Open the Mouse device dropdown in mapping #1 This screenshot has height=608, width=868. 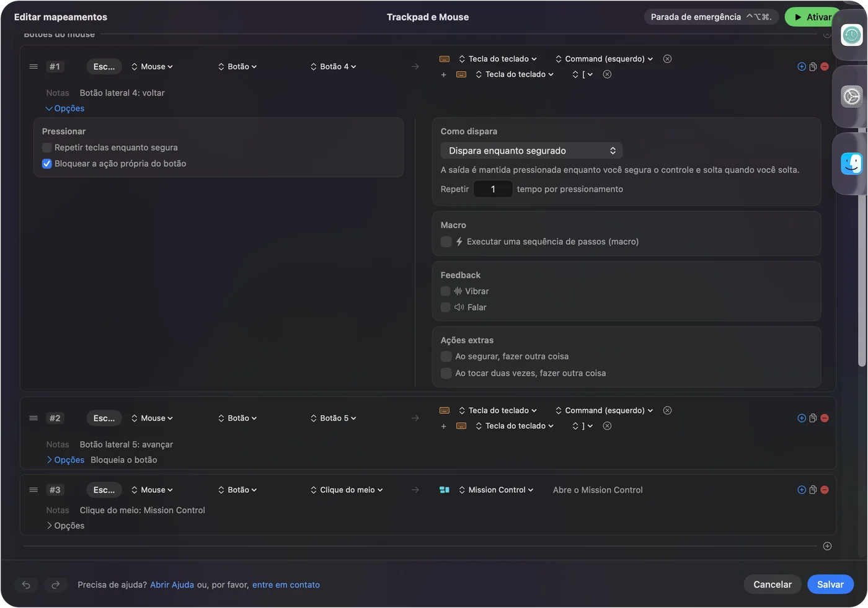[x=152, y=66]
